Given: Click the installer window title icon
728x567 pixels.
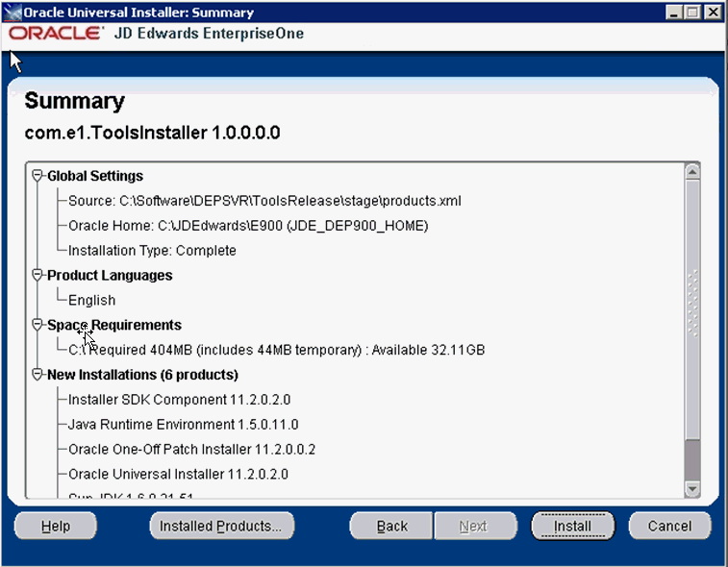Looking at the screenshot, I should [13, 12].
